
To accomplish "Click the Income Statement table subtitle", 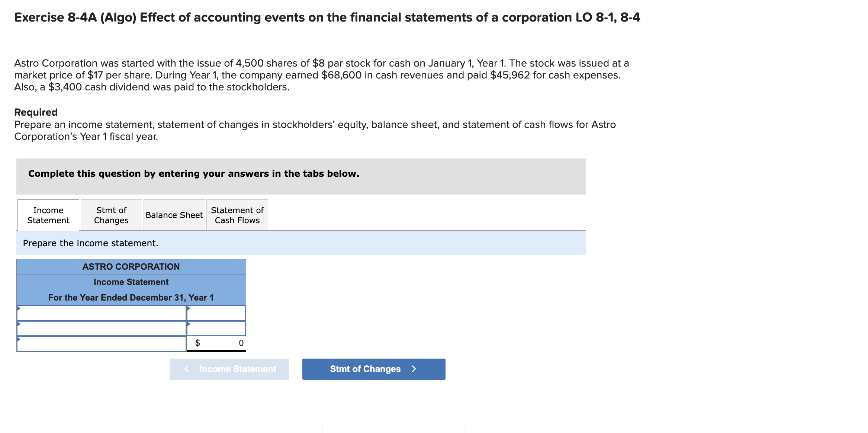I will (x=131, y=282).
